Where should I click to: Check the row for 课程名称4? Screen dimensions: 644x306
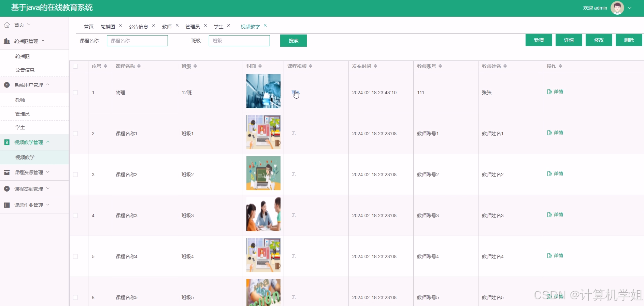point(75,256)
